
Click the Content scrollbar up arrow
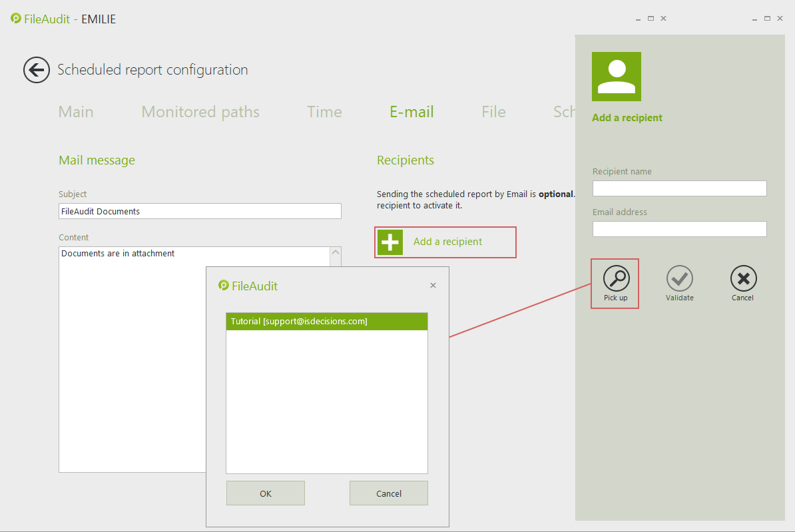[x=336, y=252]
